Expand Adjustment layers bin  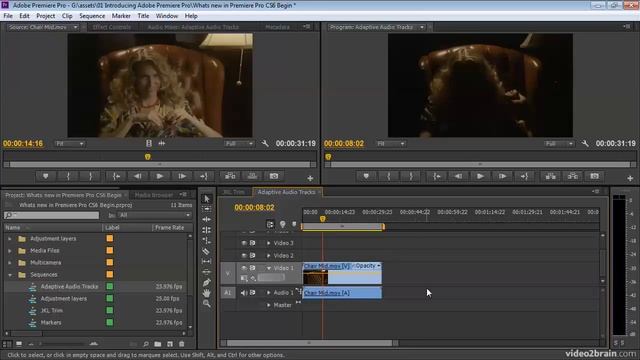[x=10, y=239]
